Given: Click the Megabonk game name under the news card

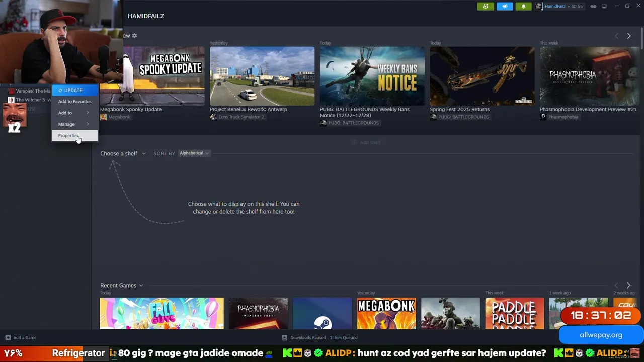Looking at the screenshot, I should (x=119, y=117).
